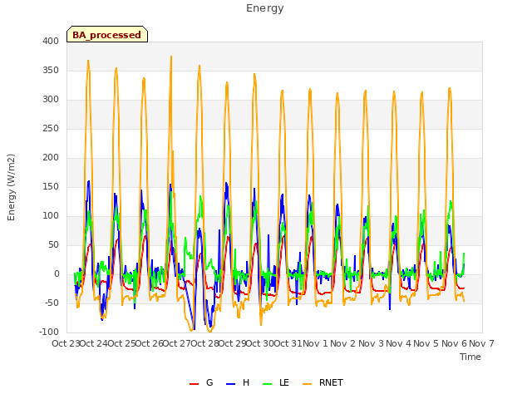This screenshot has width=532, height=399.
Task: Click the Energy chart title
Action: (x=264, y=8)
